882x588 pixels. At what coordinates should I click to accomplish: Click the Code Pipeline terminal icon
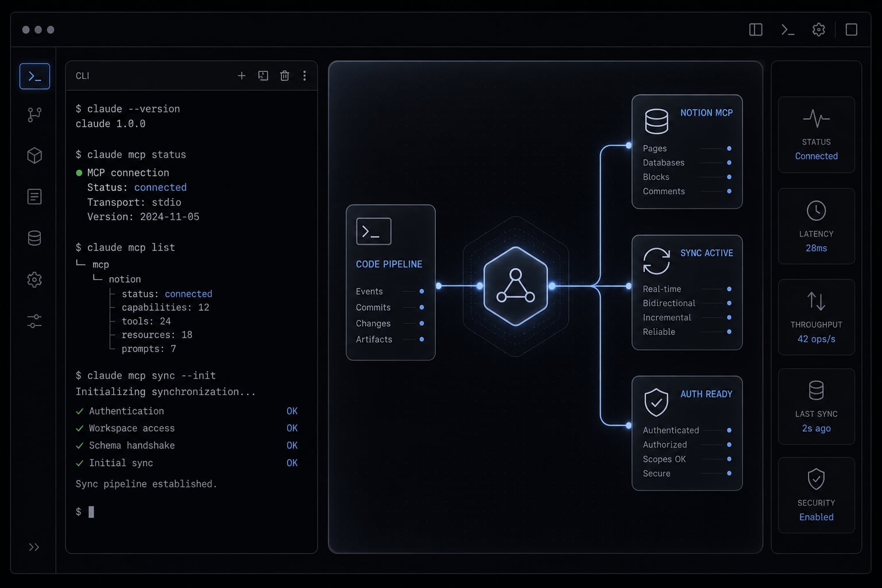click(x=374, y=231)
